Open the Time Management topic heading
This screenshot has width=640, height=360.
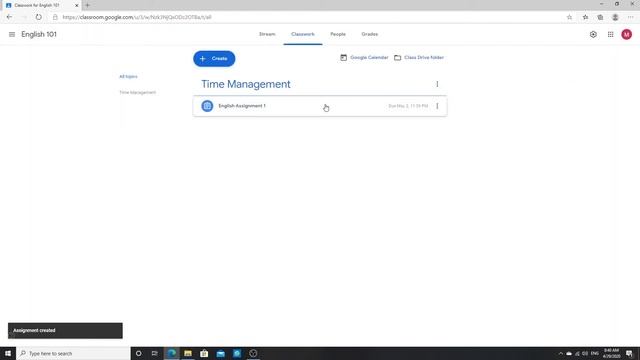(246, 84)
